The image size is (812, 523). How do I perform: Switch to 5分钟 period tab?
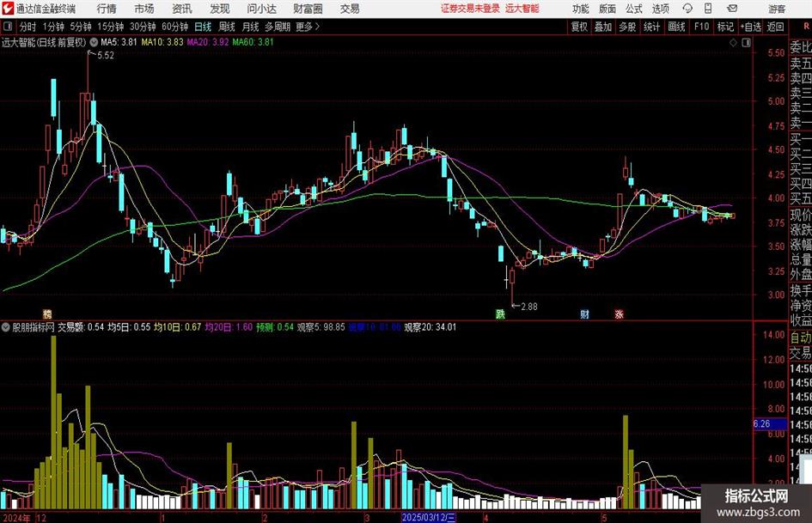(81, 27)
